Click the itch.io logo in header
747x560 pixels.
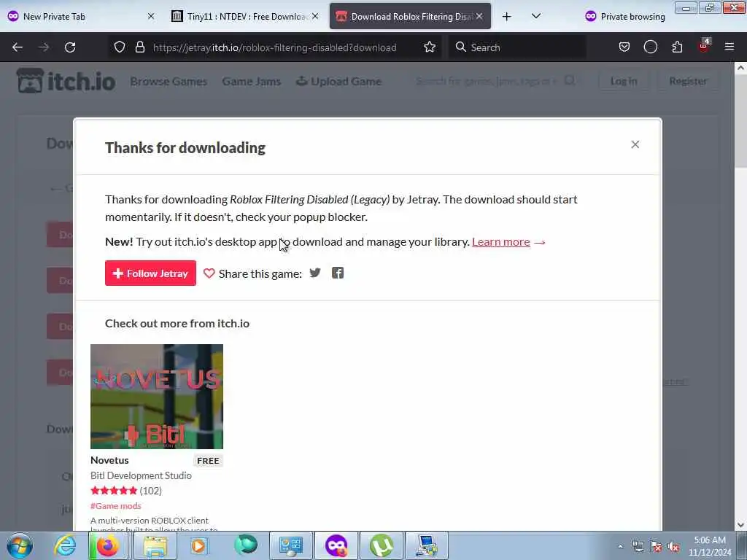coord(66,81)
